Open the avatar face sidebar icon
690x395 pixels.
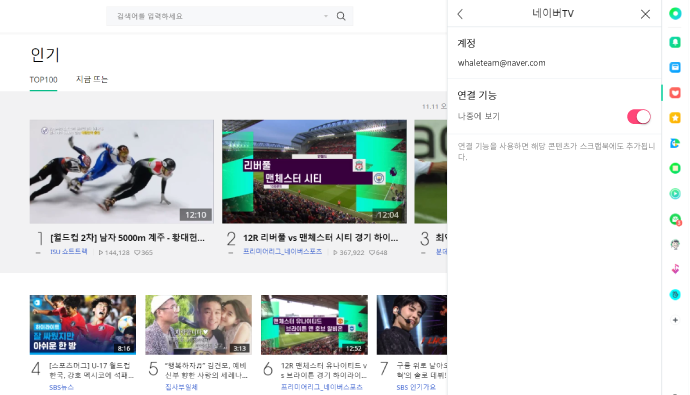[675, 245]
